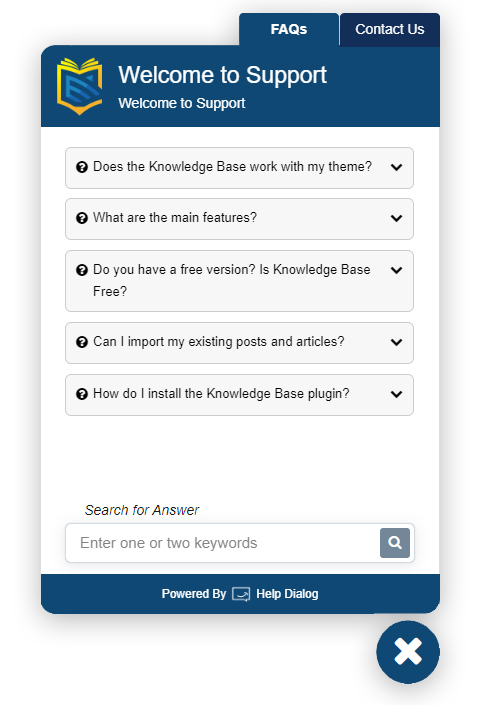Viewport: 481px width, 705px height.
Task: Switch to the Contact Us tab
Action: [x=390, y=30]
